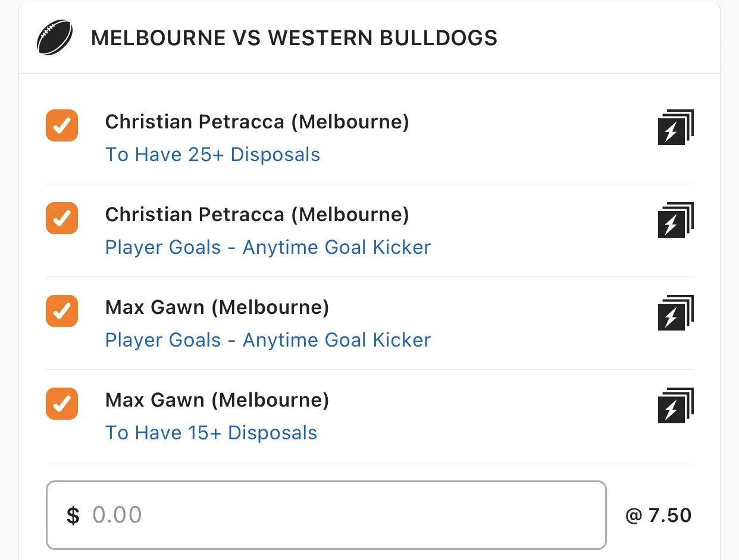Uncheck Max Gawn's Anytime Goal Kicker checkbox
This screenshot has width=739, height=560.
62,311
